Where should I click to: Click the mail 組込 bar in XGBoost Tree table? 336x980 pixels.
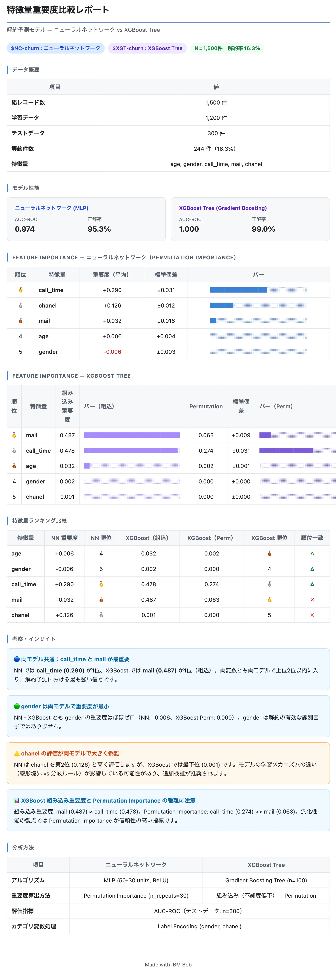click(x=132, y=435)
